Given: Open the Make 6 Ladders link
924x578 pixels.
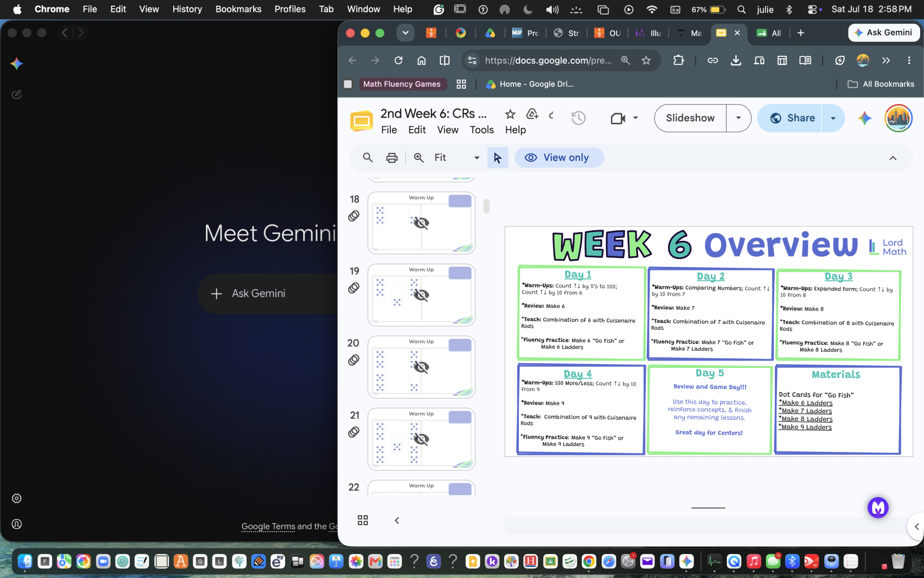Looking at the screenshot, I should (x=807, y=403).
